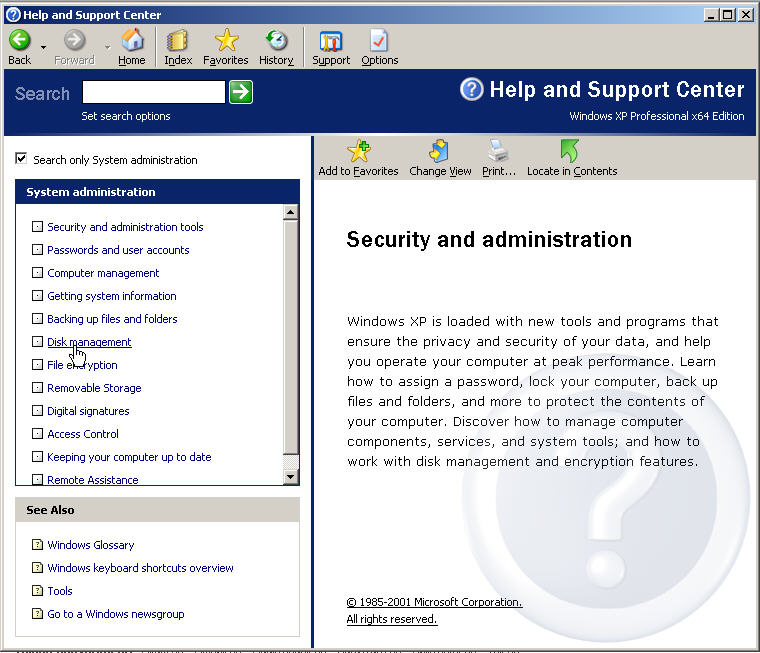Image resolution: width=760 pixels, height=653 pixels.
Task: Expand Backing up files and folders box
Action: click(x=37, y=319)
